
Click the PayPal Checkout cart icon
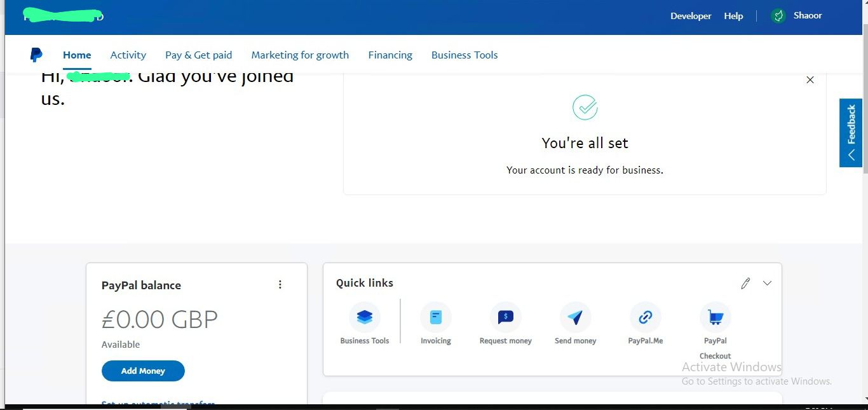pyautogui.click(x=715, y=317)
